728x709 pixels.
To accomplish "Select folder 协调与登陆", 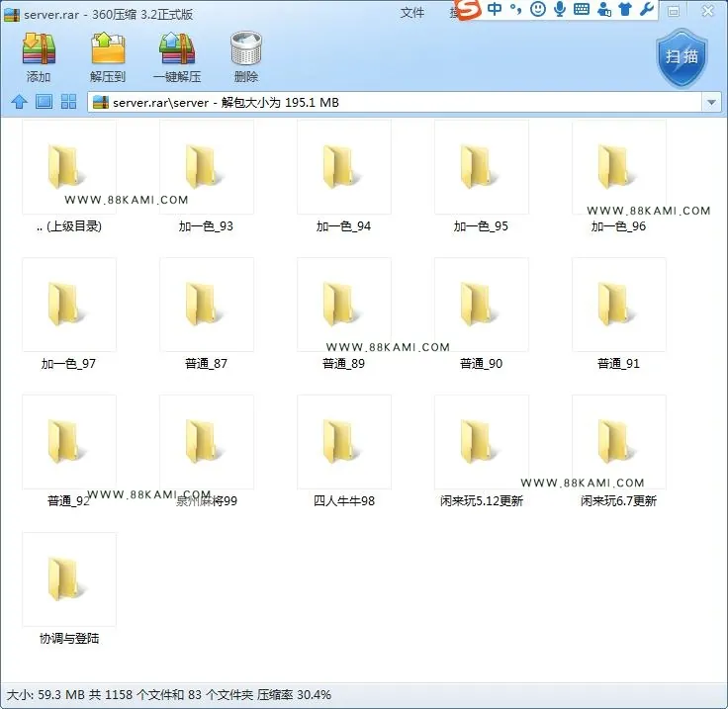I will tap(68, 589).
